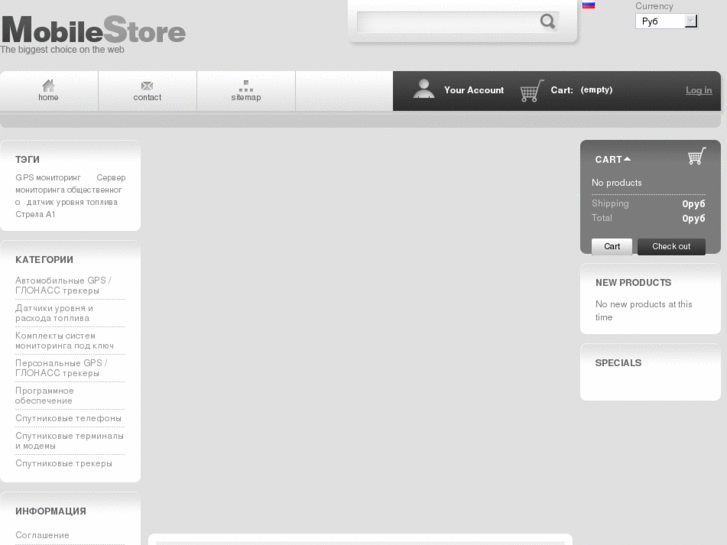Click the CART block title
The image size is (727, 545).
pyautogui.click(x=608, y=160)
